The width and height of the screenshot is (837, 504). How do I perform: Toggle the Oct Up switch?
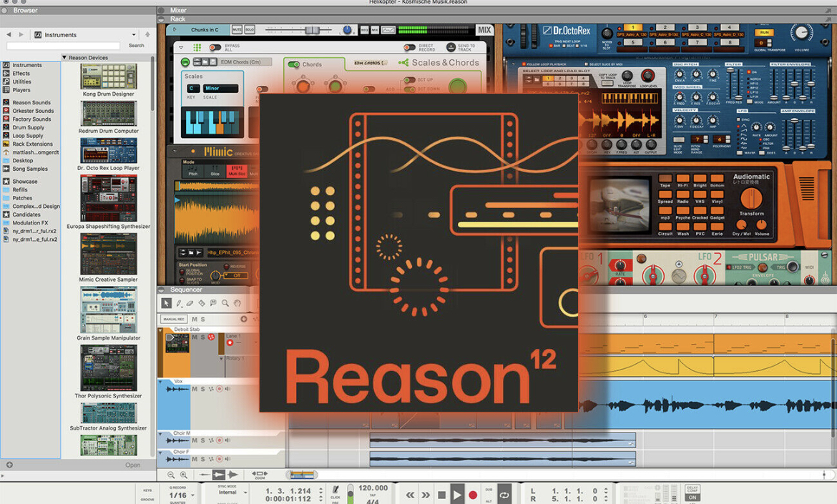[x=409, y=80]
